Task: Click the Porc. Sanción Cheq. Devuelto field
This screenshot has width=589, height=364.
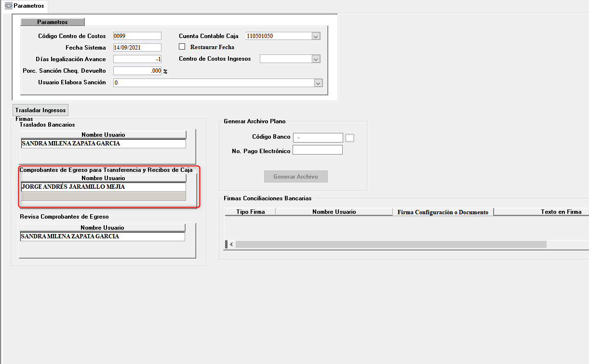Action: (x=137, y=71)
